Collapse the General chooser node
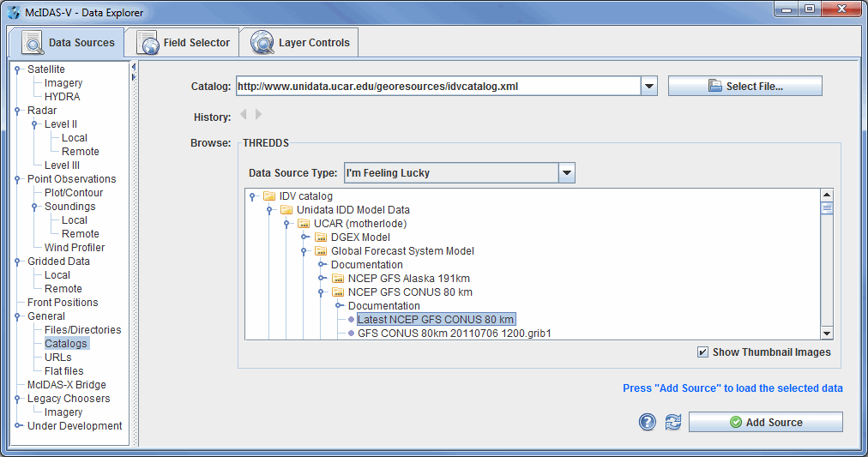The width and height of the screenshot is (868, 457). [x=18, y=316]
